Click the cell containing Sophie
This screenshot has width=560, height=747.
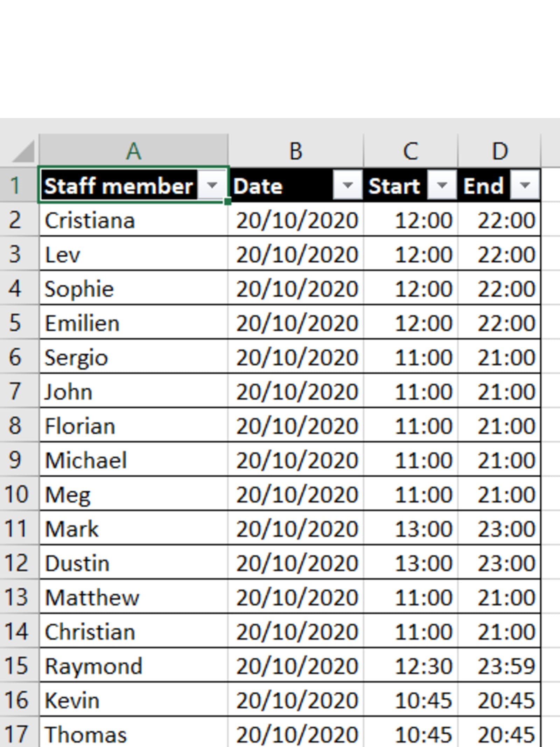point(133,289)
